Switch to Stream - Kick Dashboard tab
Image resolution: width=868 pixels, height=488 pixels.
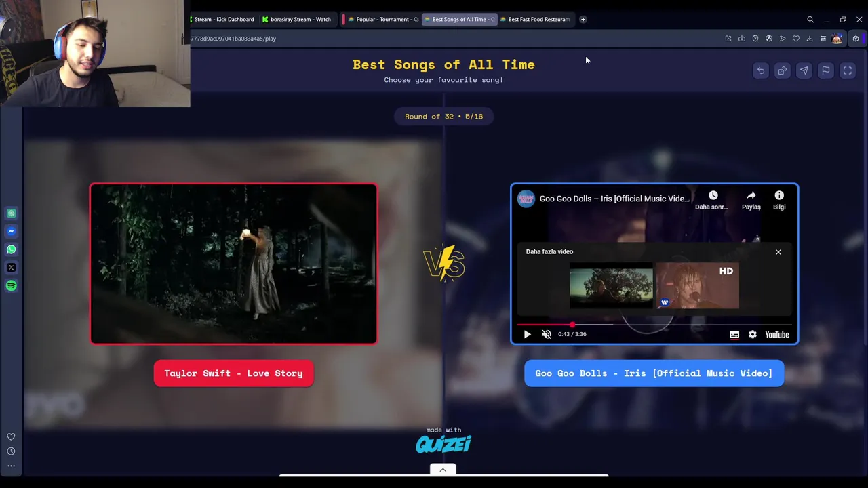(224, 20)
